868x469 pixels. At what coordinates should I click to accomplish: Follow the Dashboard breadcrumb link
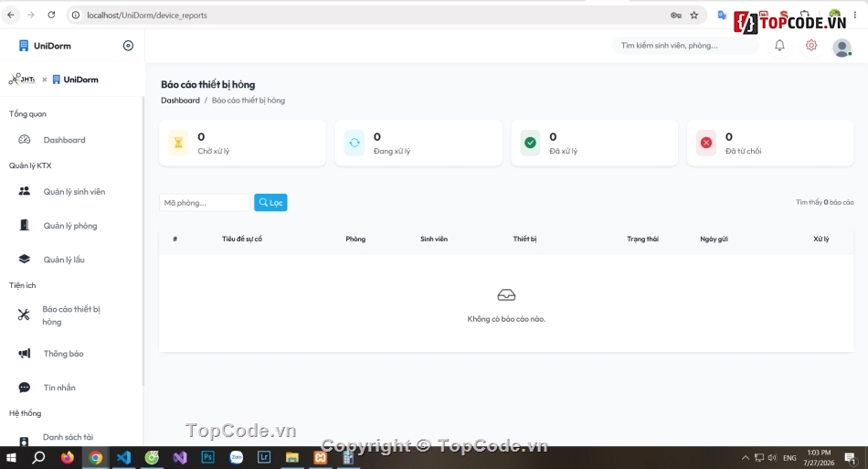click(x=181, y=101)
